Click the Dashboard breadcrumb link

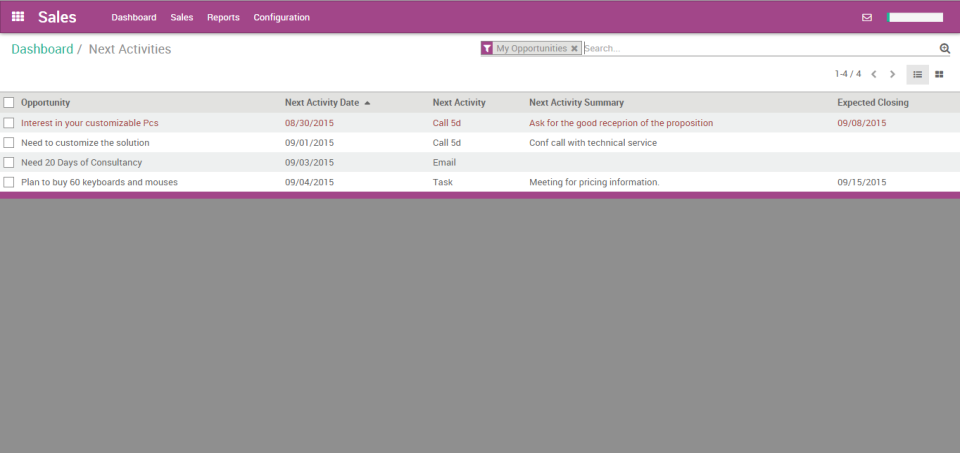(x=42, y=49)
